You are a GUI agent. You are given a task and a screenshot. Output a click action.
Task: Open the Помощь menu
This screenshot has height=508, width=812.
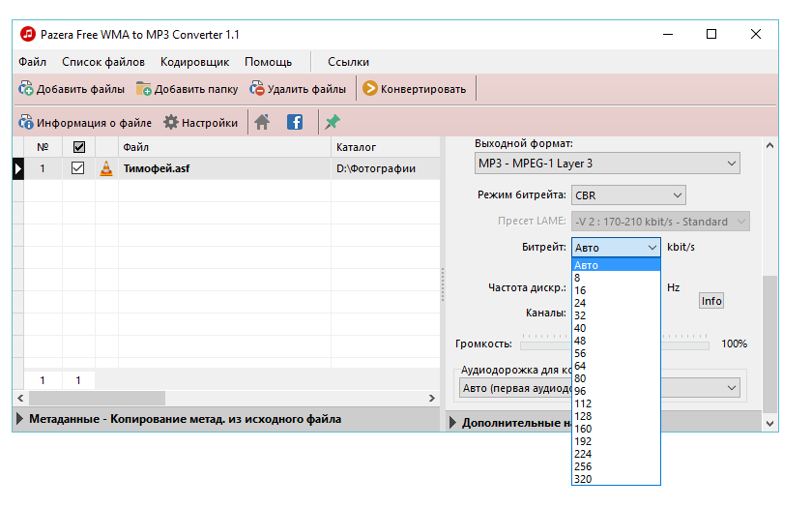pos(269,62)
